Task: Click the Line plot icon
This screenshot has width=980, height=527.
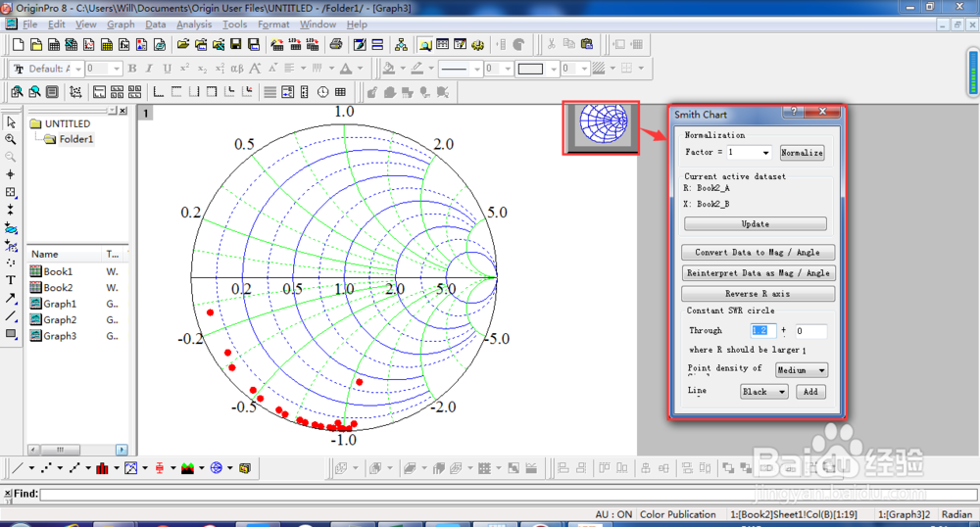Action: (x=18, y=467)
